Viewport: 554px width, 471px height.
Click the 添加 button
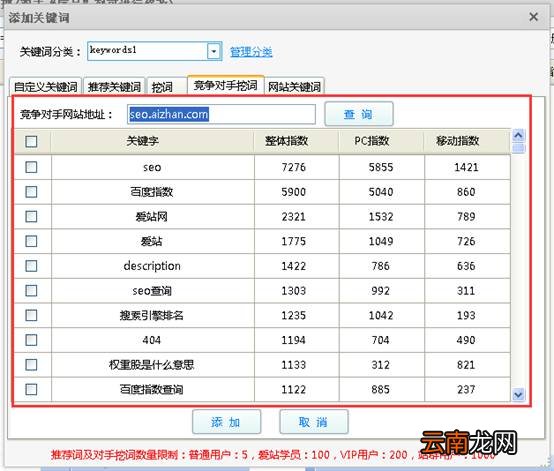[x=226, y=422]
